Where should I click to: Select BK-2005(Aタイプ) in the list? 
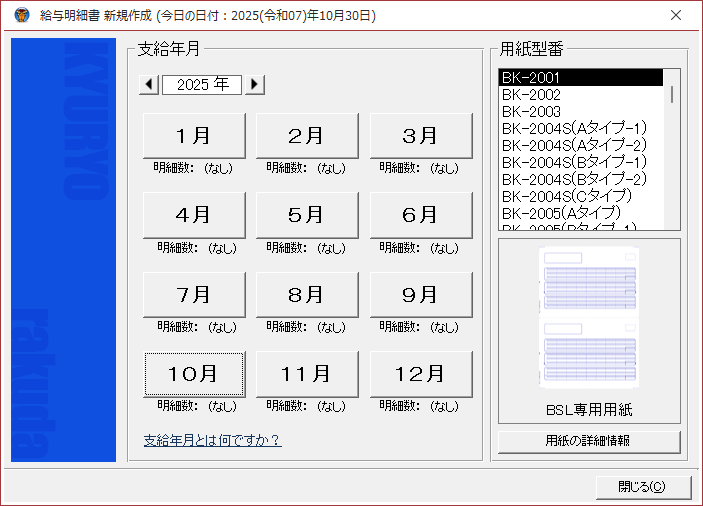click(x=561, y=212)
